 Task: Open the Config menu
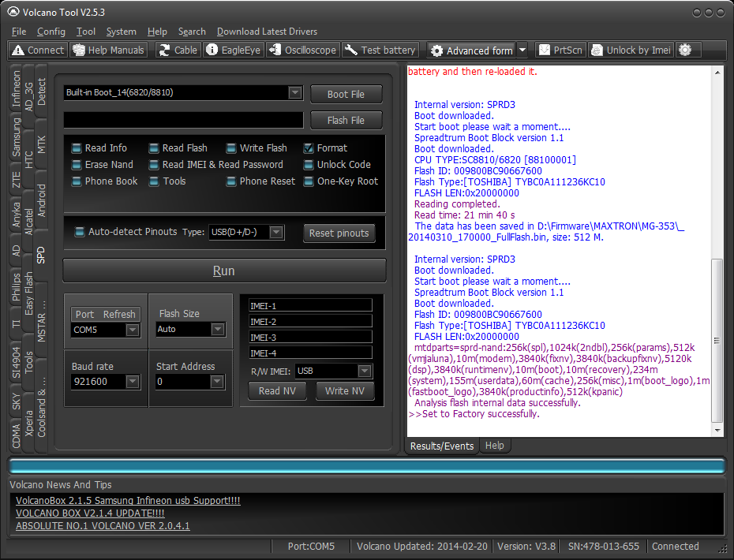51,32
